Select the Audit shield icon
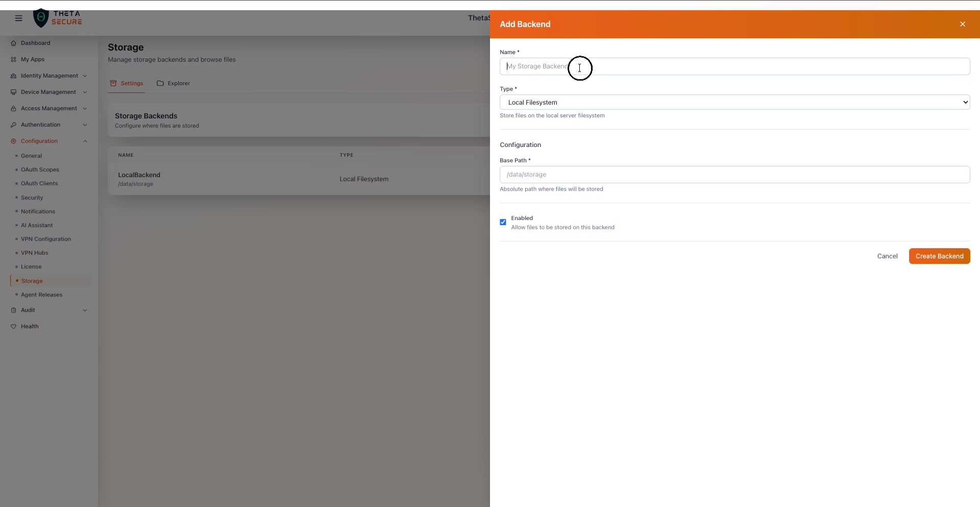This screenshot has width=980, height=507. 14,310
